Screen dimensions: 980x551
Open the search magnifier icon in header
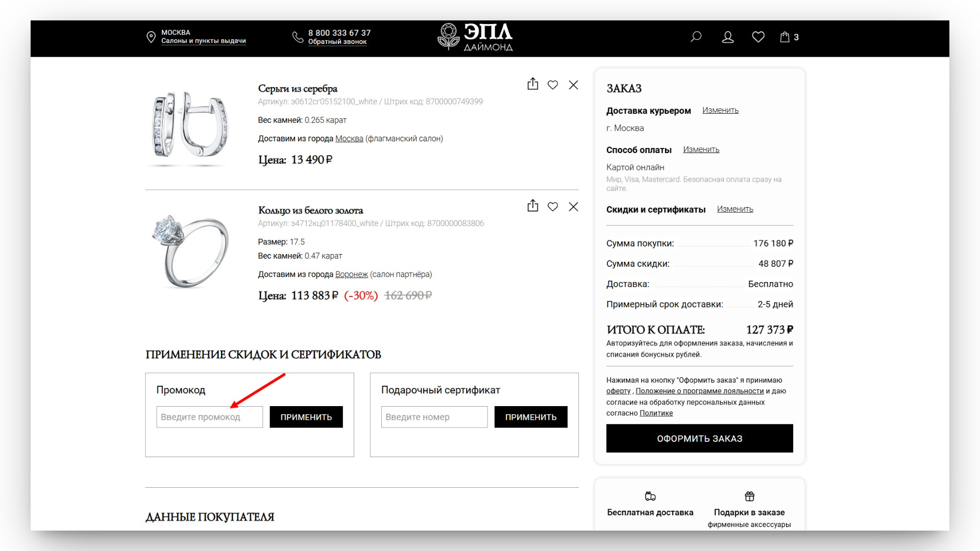click(696, 37)
